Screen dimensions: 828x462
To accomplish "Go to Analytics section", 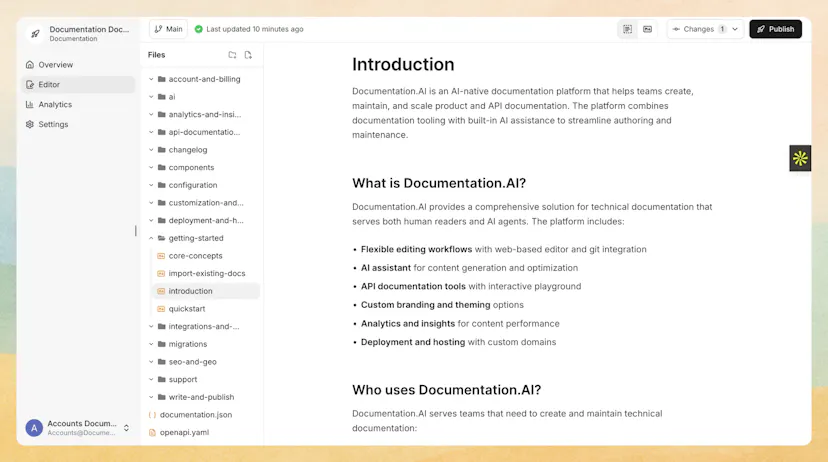I will (x=78, y=105).
